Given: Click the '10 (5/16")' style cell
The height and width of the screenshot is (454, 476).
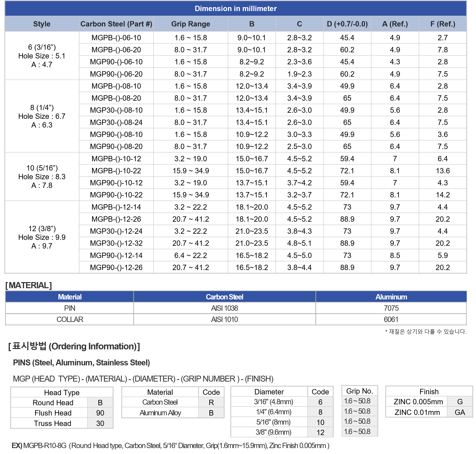Looking at the screenshot, I should (42, 177).
